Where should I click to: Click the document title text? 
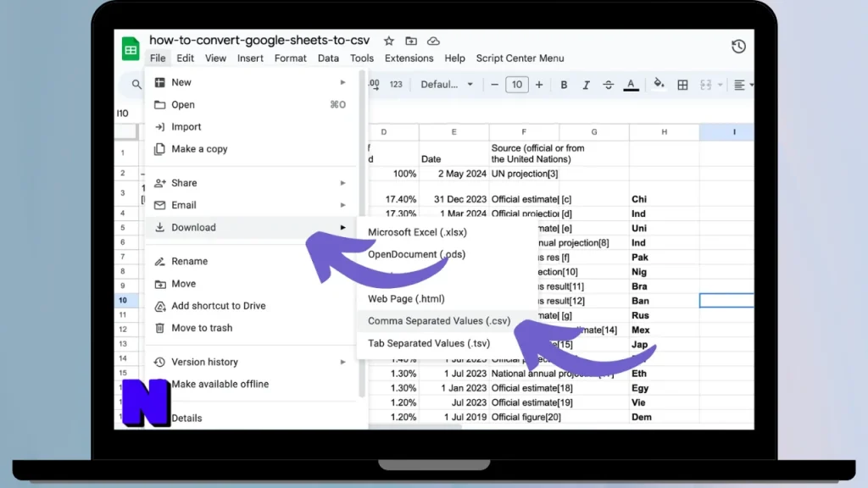pos(259,40)
